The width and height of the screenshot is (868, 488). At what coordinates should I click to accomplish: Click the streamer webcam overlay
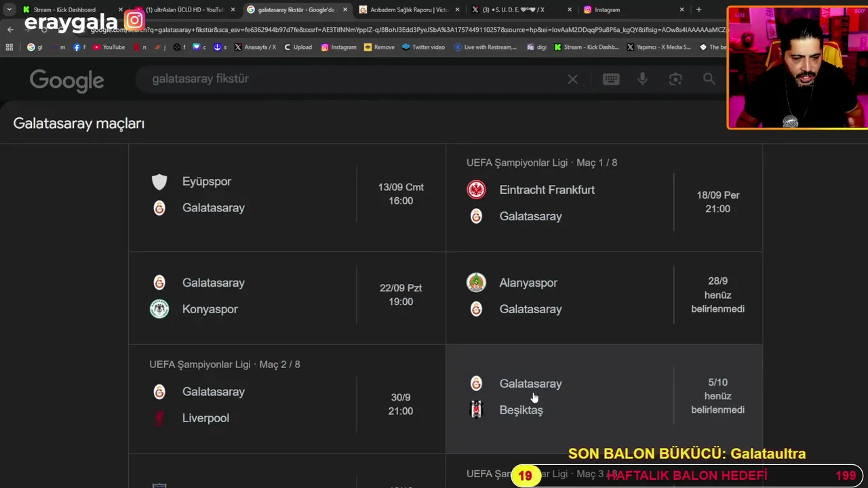point(797,68)
